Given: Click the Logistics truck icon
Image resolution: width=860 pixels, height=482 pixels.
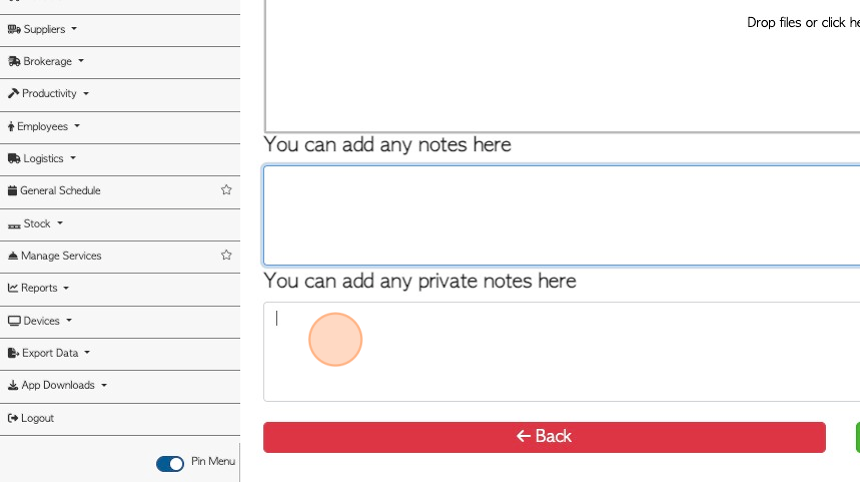Looking at the screenshot, I should coord(14,158).
